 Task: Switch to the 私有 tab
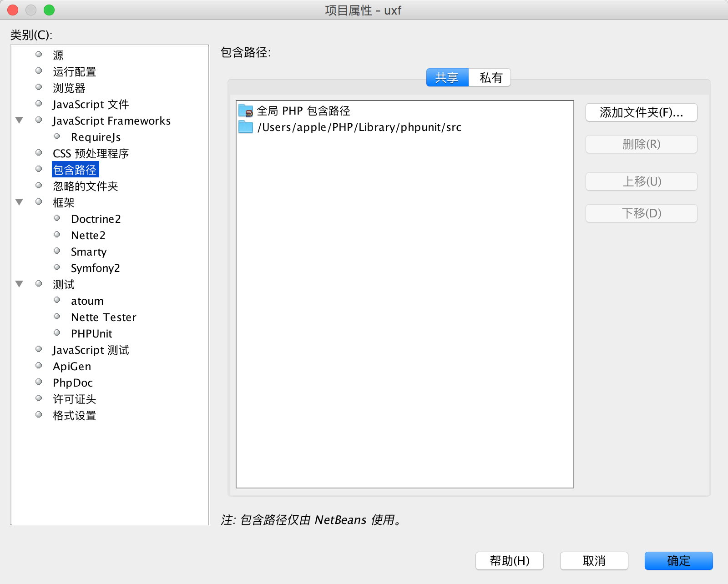click(x=490, y=78)
